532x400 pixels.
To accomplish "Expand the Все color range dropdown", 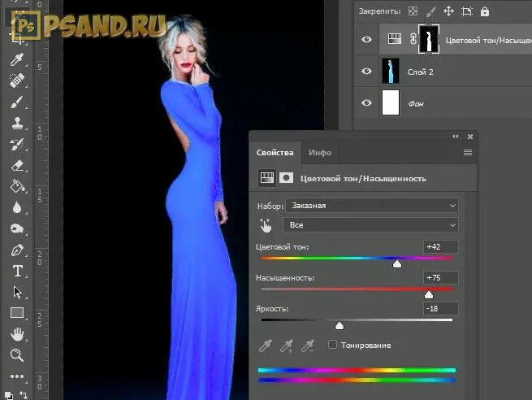I will point(371,224).
